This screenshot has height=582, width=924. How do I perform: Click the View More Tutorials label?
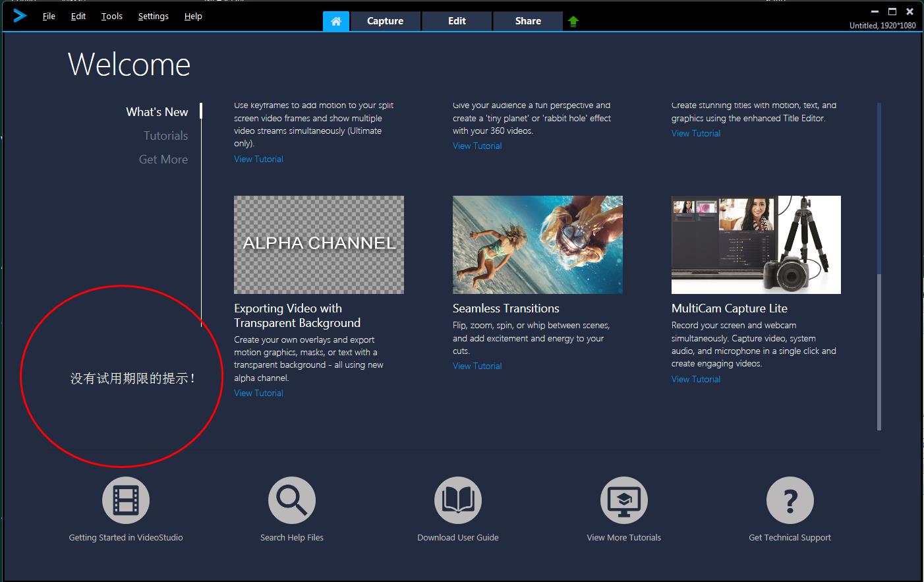(624, 538)
